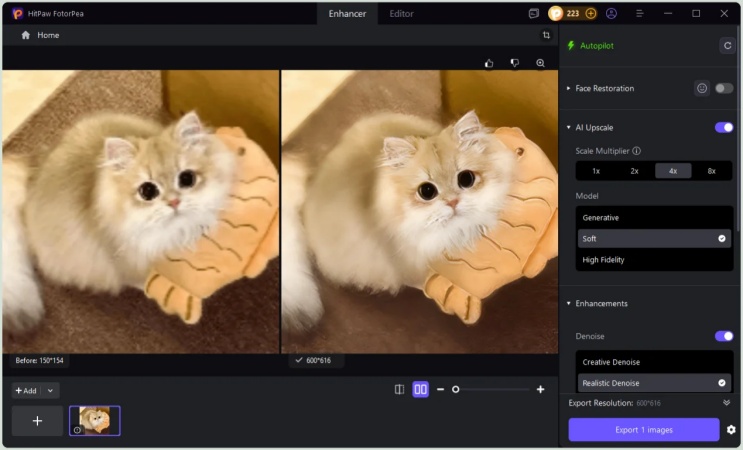Disable the Denoise switch
743x450 pixels.
coord(724,336)
